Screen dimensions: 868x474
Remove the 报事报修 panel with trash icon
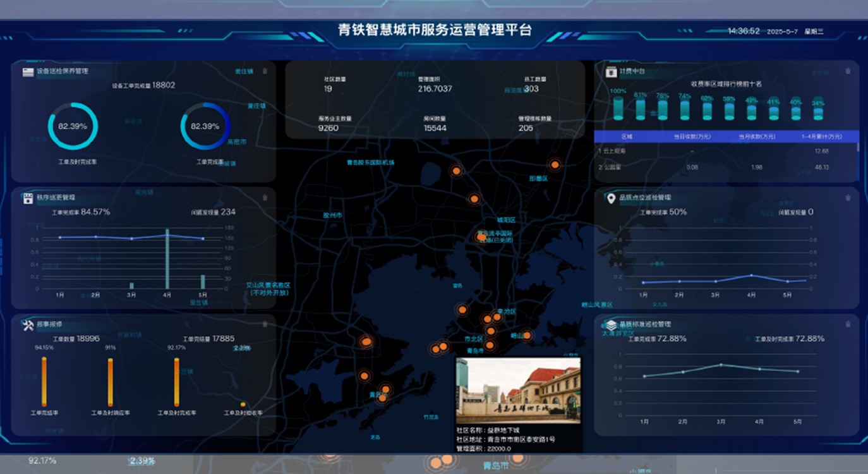265,324
